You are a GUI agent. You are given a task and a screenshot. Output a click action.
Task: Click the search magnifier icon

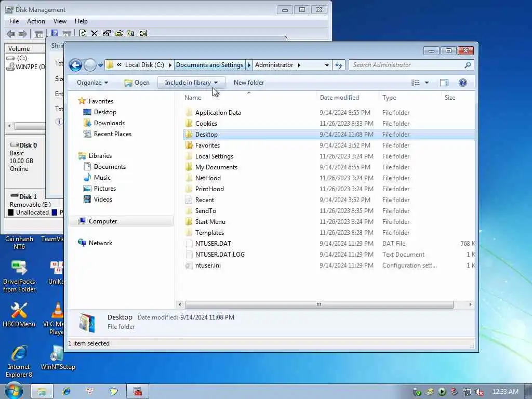point(468,65)
